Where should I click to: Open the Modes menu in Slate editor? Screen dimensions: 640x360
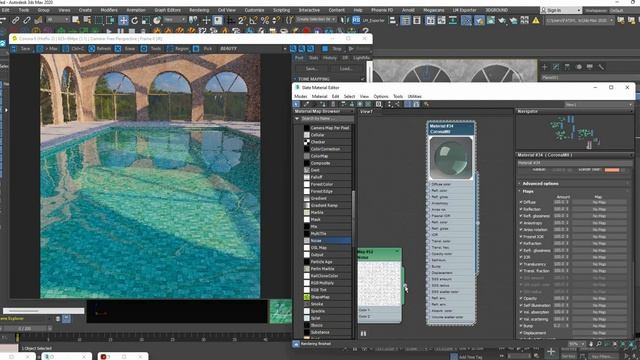pos(301,96)
